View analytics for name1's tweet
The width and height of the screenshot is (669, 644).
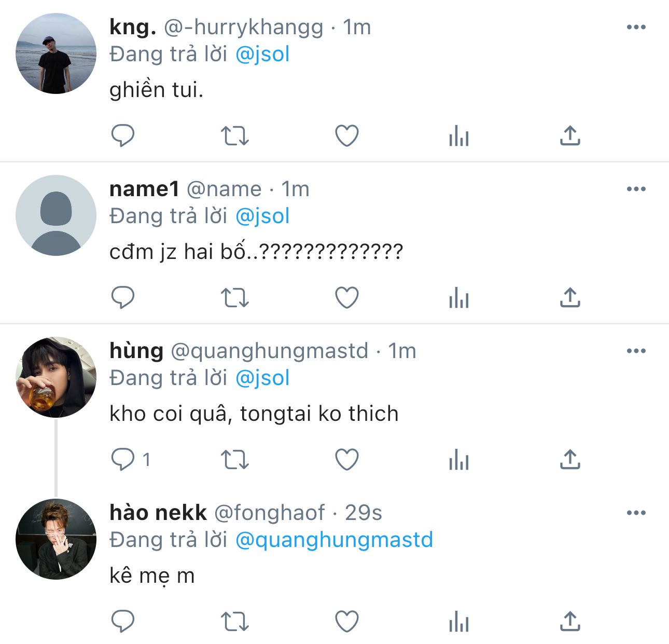pyautogui.click(x=459, y=298)
